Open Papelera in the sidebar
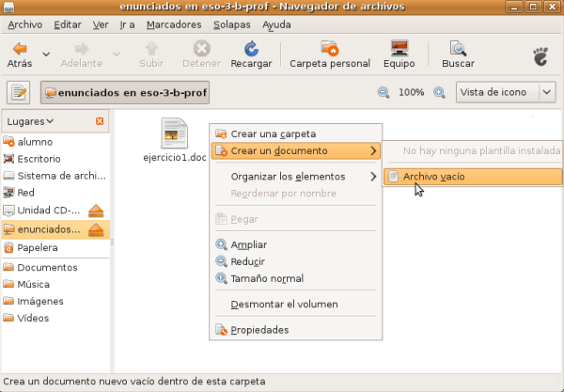 [x=37, y=248]
